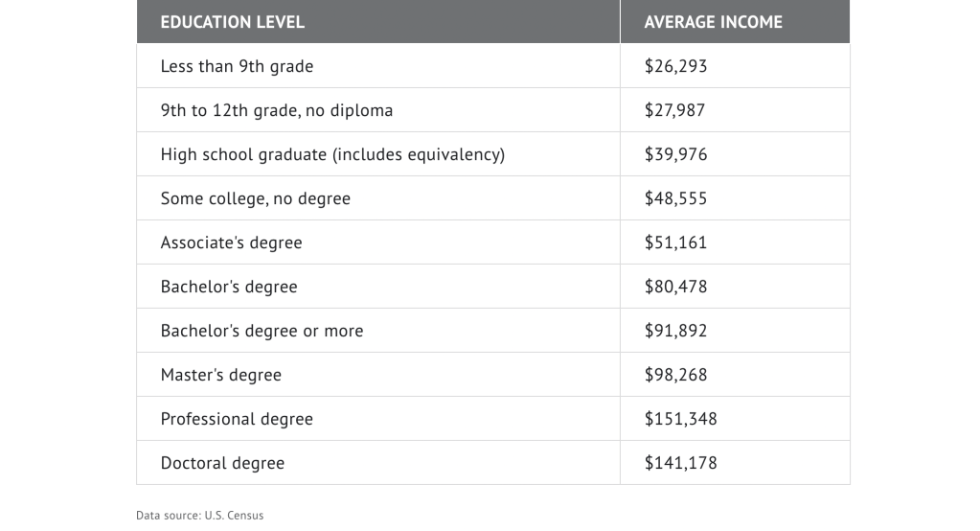Select the "Less than 9th grade" cell
This screenshot has height=531, width=980.
tap(237, 66)
